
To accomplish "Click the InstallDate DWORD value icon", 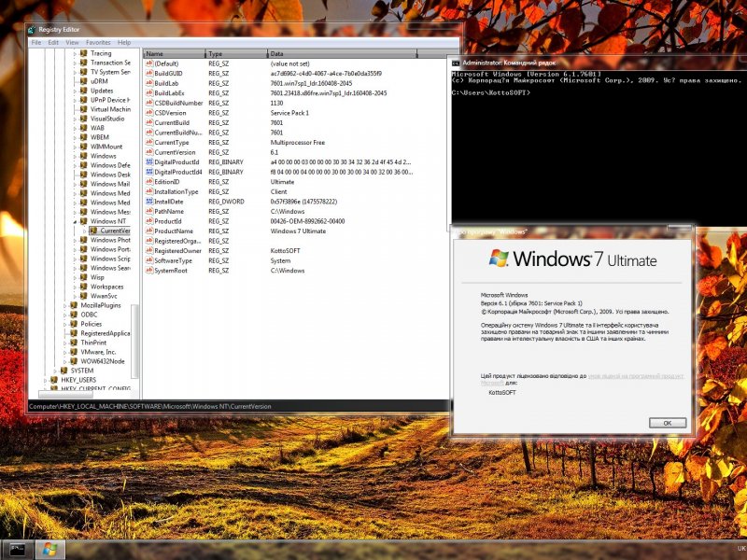I will point(149,202).
